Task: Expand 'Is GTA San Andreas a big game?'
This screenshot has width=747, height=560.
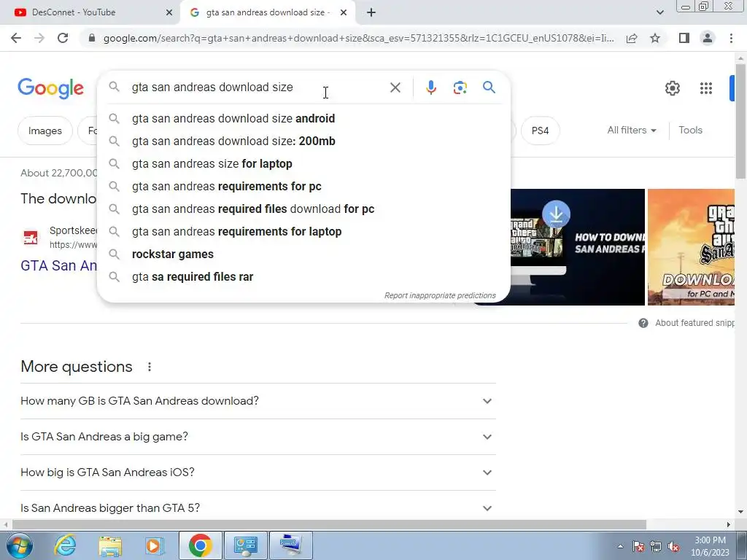Action: coord(258,437)
